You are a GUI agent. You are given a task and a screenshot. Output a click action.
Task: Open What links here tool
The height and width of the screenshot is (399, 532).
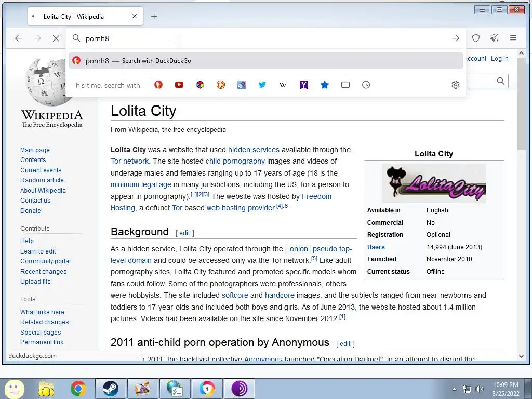42,312
